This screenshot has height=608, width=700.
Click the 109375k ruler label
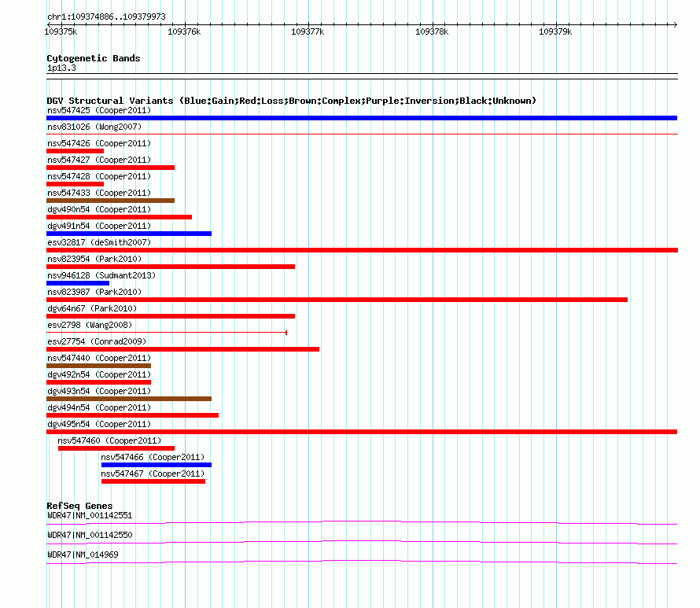(61, 31)
